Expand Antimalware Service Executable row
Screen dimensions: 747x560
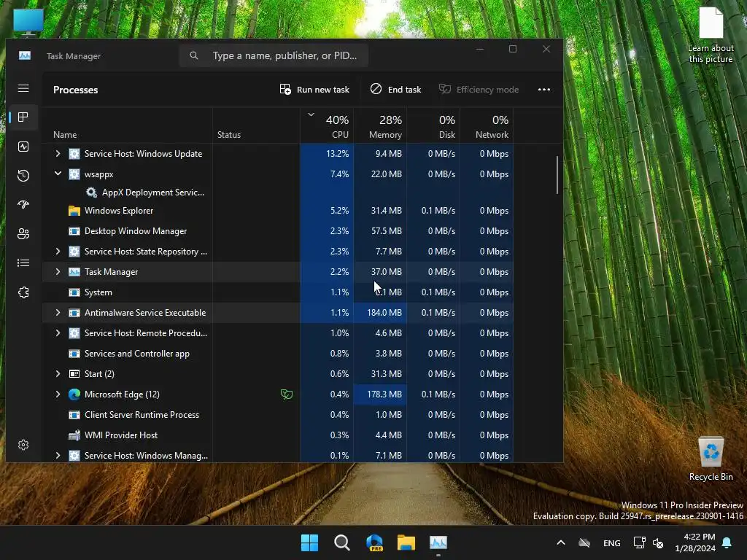point(58,312)
